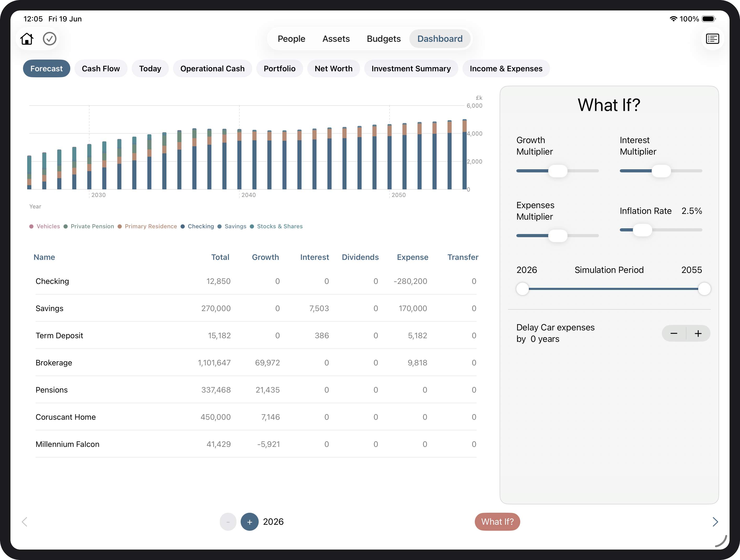Click the Simulation Period end handle
Image resolution: width=740 pixels, height=560 pixels.
[x=704, y=289]
